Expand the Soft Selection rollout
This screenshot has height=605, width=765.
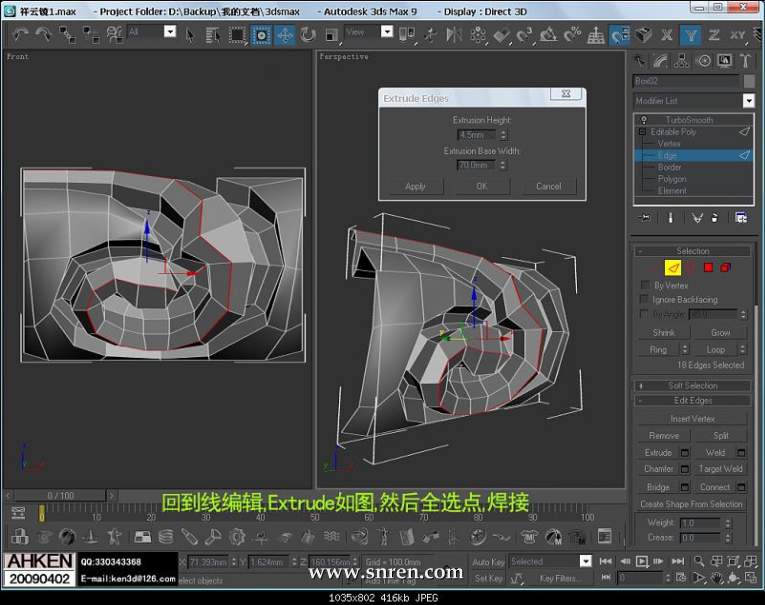point(692,385)
